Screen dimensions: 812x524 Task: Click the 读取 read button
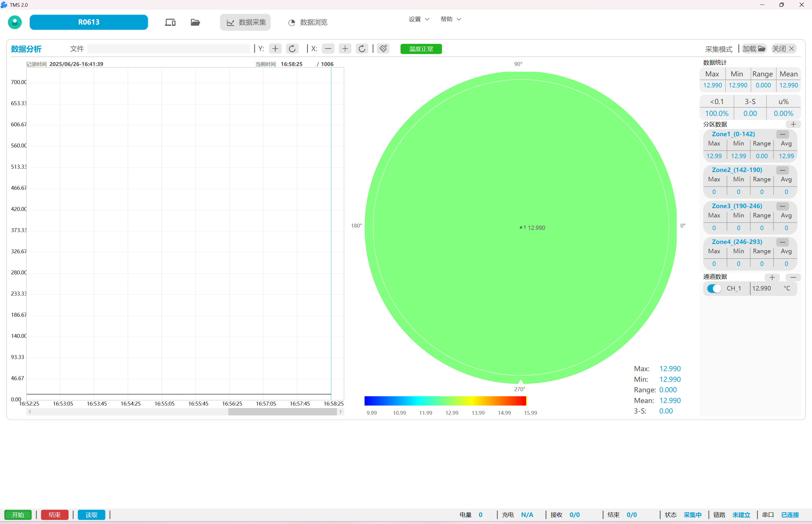coord(92,515)
